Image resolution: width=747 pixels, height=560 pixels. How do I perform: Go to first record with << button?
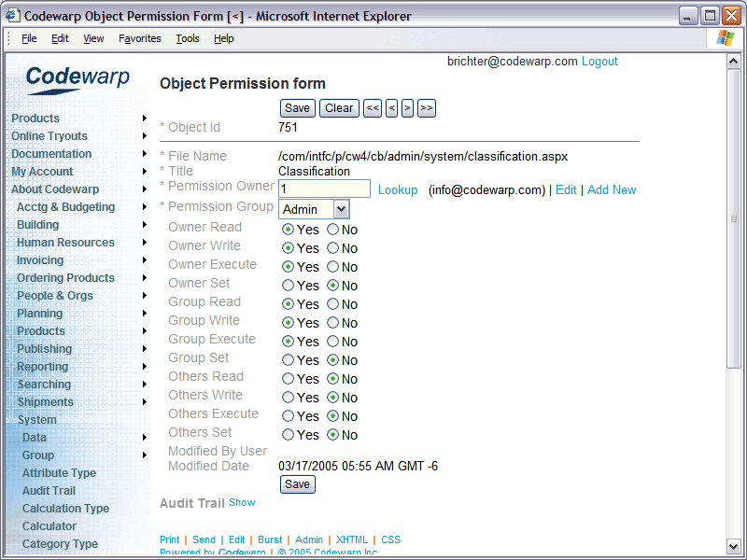click(373, 108)
